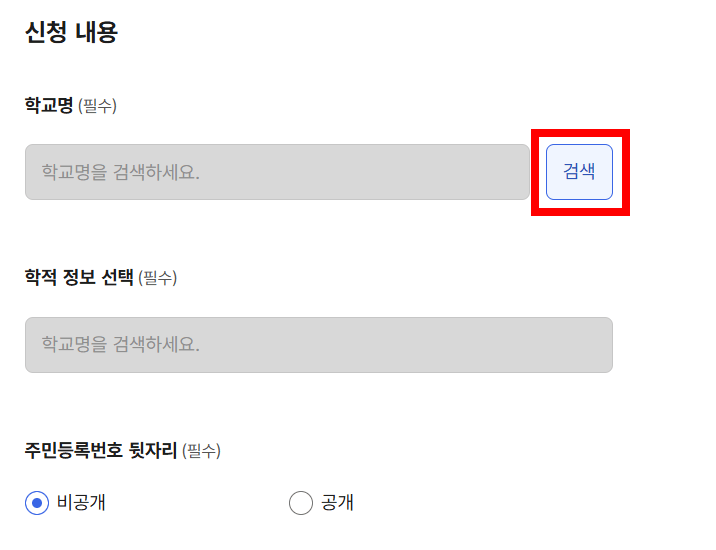Viewport: 716px width, 550px height.
Task: Click the right end of 학적 정보 field
Action: [x=595, y=345]
